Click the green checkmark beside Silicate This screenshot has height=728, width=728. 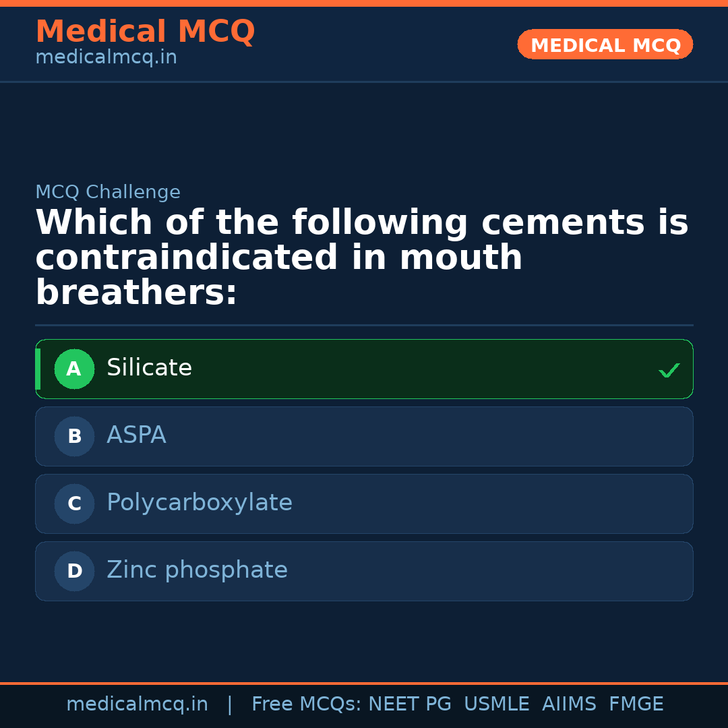[669, 370]
